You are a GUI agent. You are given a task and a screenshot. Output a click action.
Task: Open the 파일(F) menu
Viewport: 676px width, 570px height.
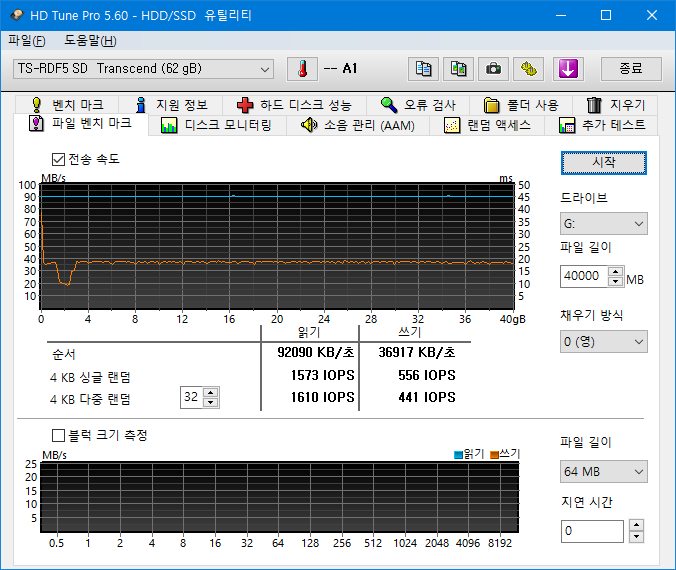coord(27,41)
